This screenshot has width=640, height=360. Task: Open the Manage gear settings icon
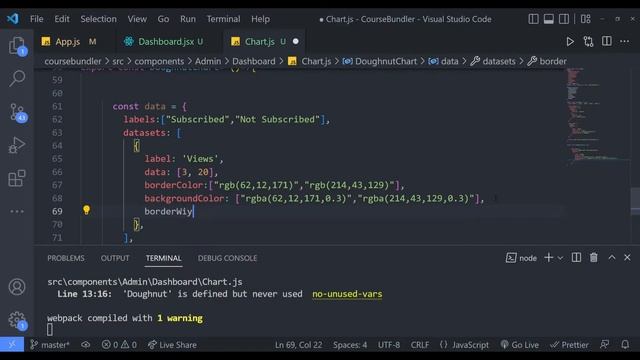coord(17,320)
